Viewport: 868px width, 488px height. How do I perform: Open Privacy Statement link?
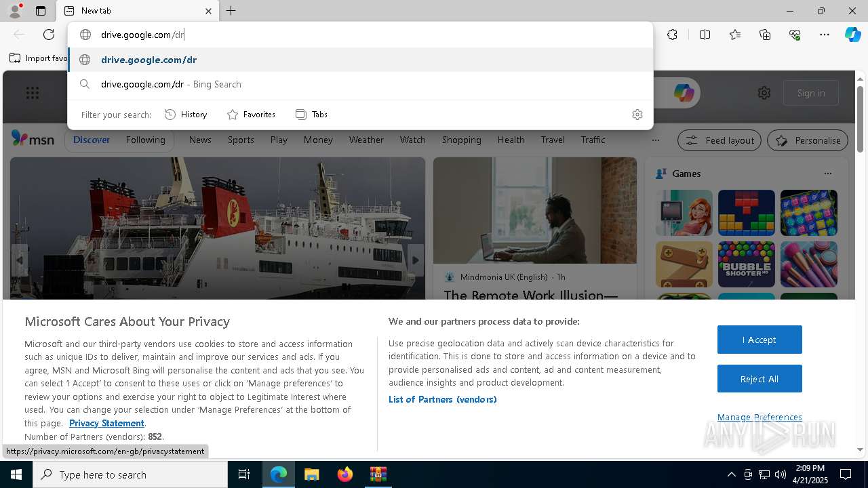(106, 423)
